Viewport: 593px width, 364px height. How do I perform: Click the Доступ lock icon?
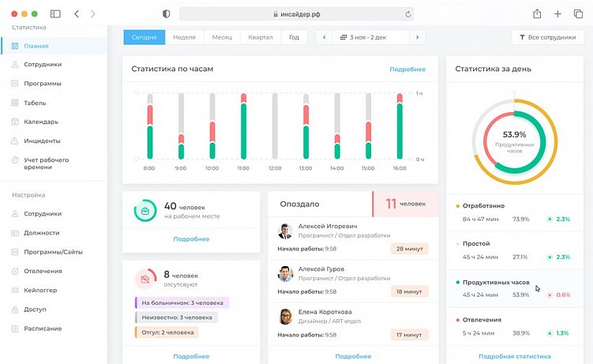click(15, 310)
